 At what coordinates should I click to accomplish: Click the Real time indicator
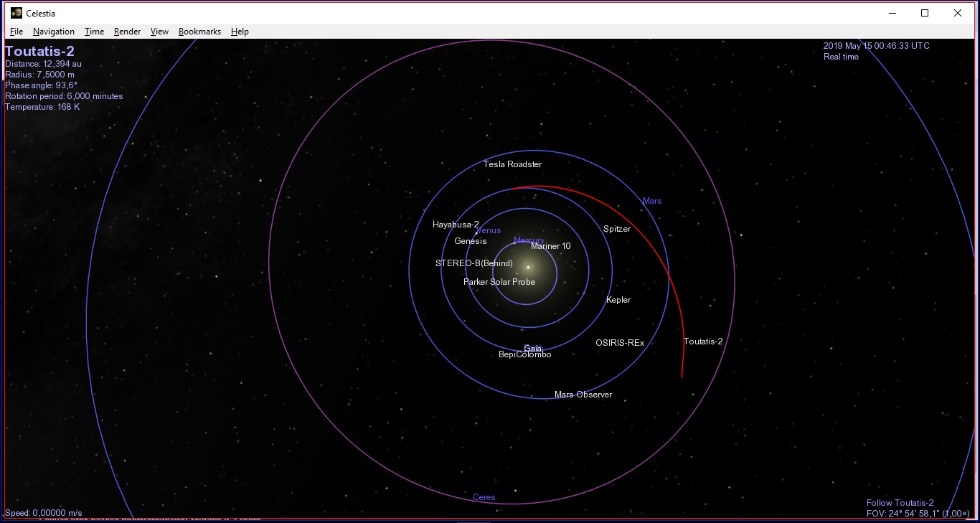(x=841, y=57)
